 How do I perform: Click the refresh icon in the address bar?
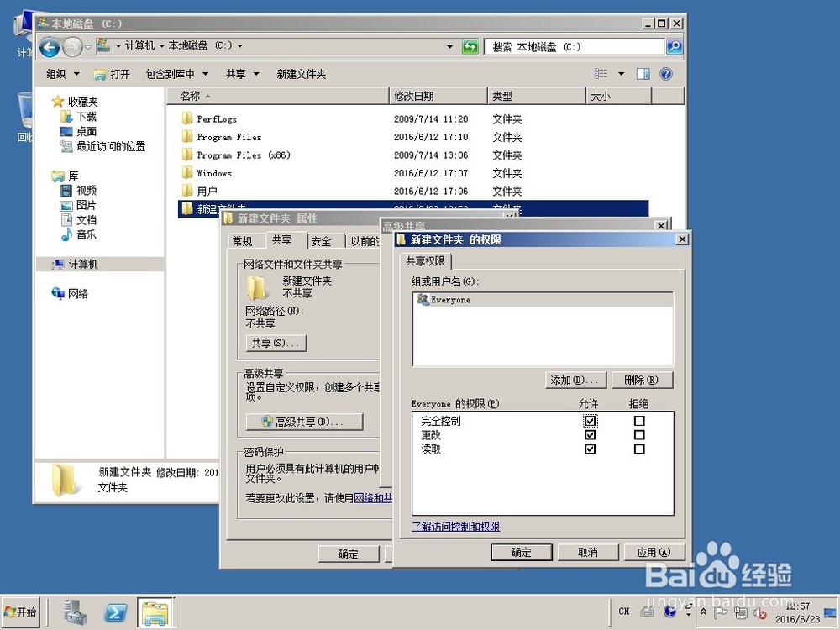[x=470, y=46]
